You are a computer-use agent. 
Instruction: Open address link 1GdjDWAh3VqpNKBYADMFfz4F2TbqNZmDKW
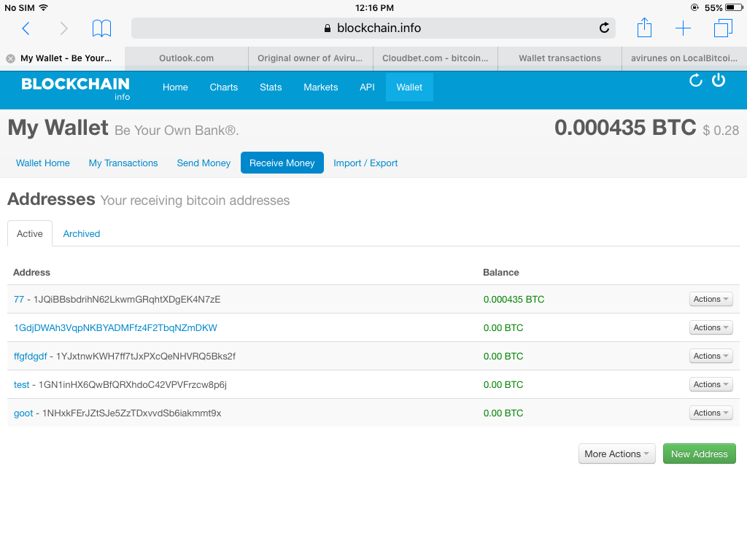[x=115, y=328]
